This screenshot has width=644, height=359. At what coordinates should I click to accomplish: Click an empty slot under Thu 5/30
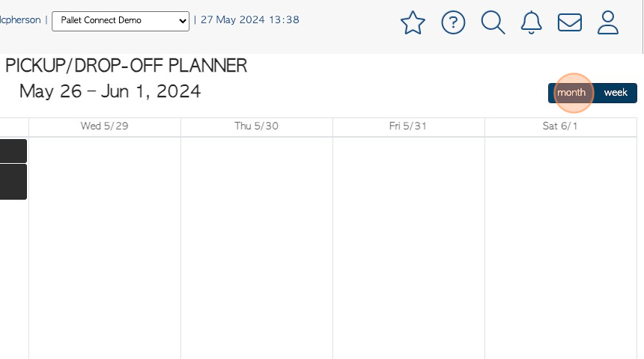256,246
